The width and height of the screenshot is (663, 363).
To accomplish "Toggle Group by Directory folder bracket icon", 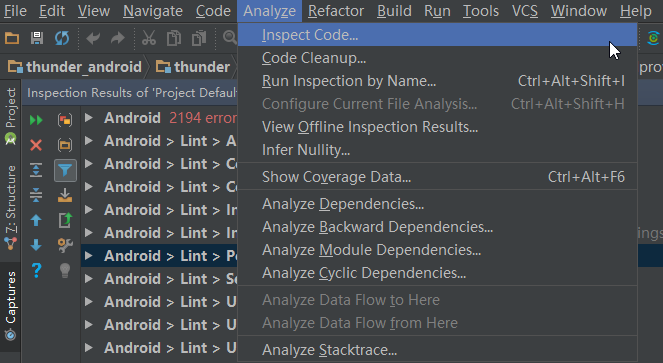I will (x=65, y=145).
